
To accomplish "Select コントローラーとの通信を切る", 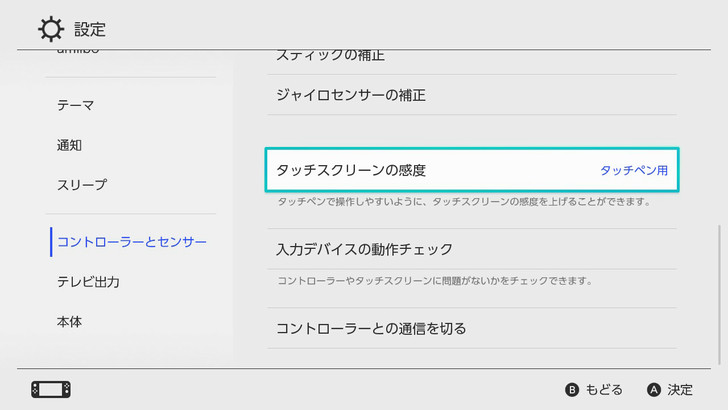I will [x=472, y=328].
